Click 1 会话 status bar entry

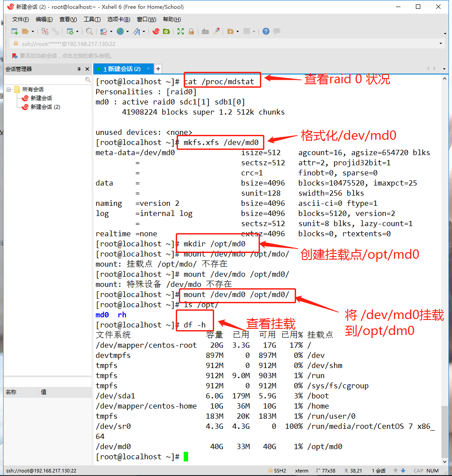(378, 471)
